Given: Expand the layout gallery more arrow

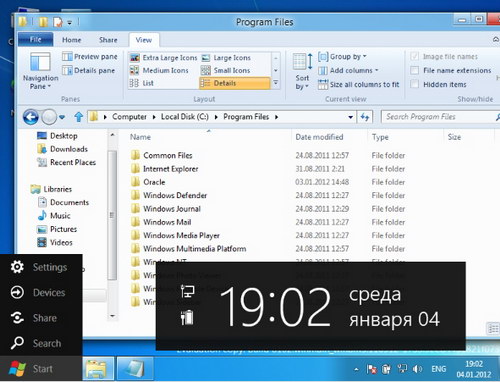Looking at the screenshot, I should tap(276, 82).
